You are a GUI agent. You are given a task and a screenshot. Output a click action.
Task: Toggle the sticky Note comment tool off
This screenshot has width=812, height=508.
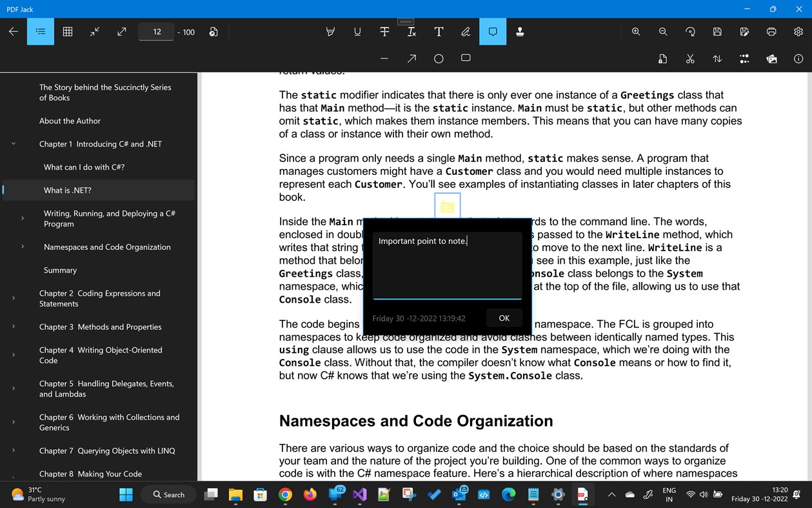tap(493, 31)
